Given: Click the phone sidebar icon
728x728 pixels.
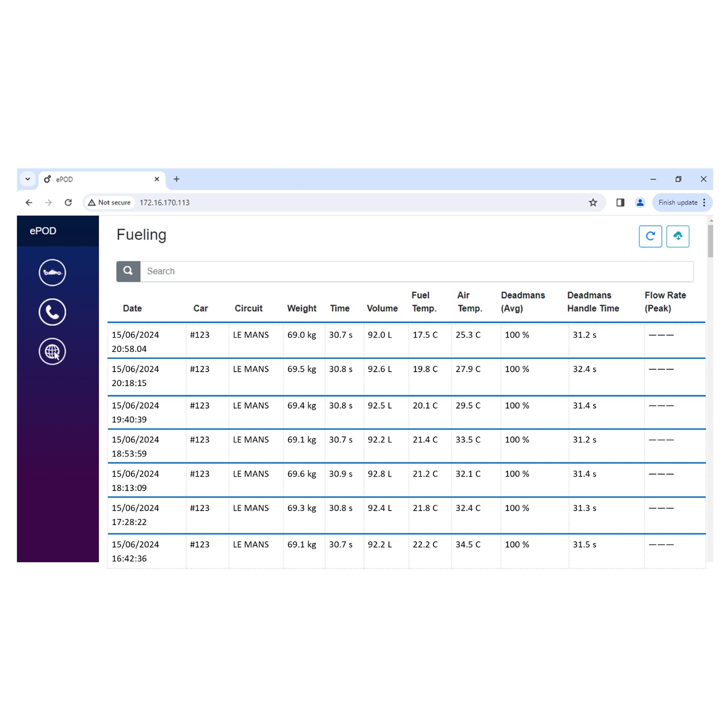Looking at the screenshot, I should tap(52, 312).
